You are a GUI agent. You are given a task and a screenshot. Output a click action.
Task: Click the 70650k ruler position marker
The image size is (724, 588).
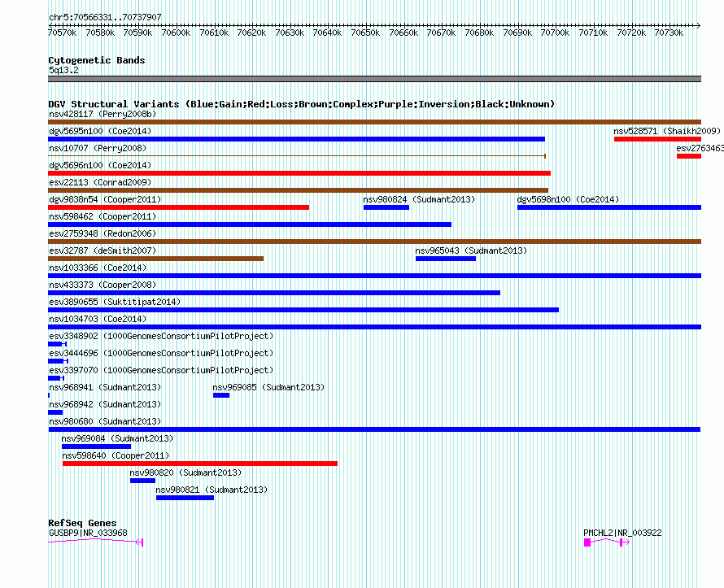pos(365,33)
